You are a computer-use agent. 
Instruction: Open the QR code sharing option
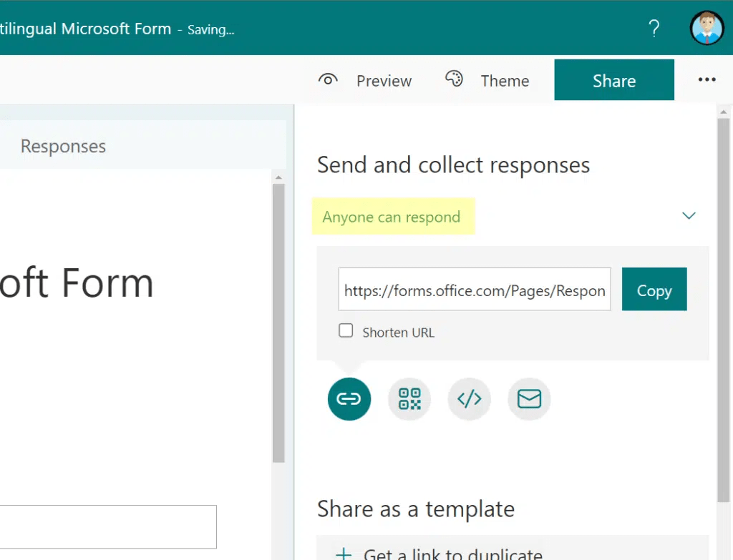409,399
